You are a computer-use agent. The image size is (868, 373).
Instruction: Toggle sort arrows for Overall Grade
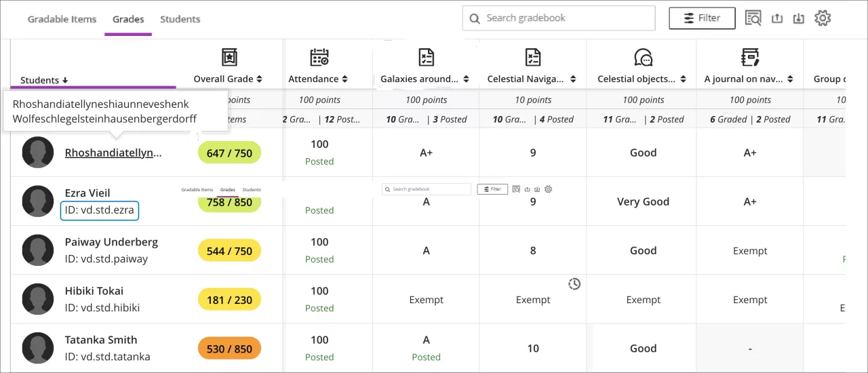(x=259, y=79)
